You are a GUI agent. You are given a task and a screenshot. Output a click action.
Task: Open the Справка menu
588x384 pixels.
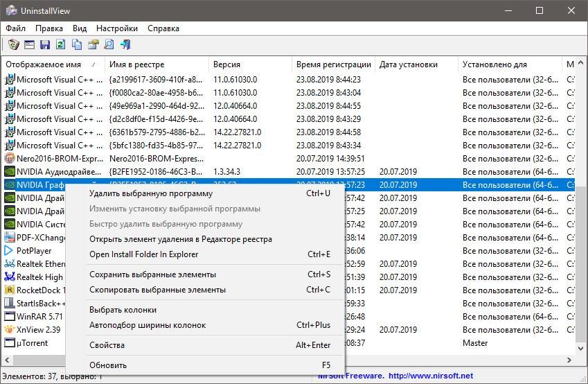[163, 28]
